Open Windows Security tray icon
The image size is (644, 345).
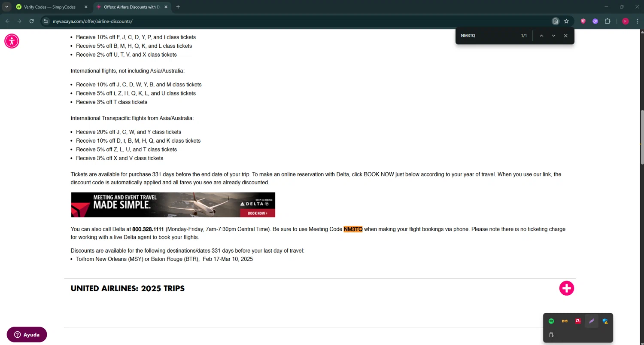605,321
